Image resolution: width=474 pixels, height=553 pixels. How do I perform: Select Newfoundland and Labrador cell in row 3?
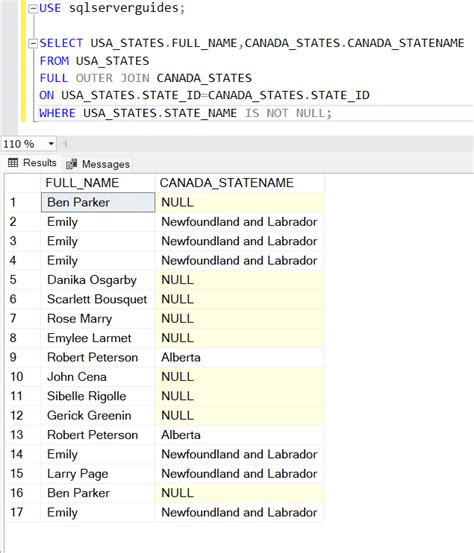coord(239,241)
